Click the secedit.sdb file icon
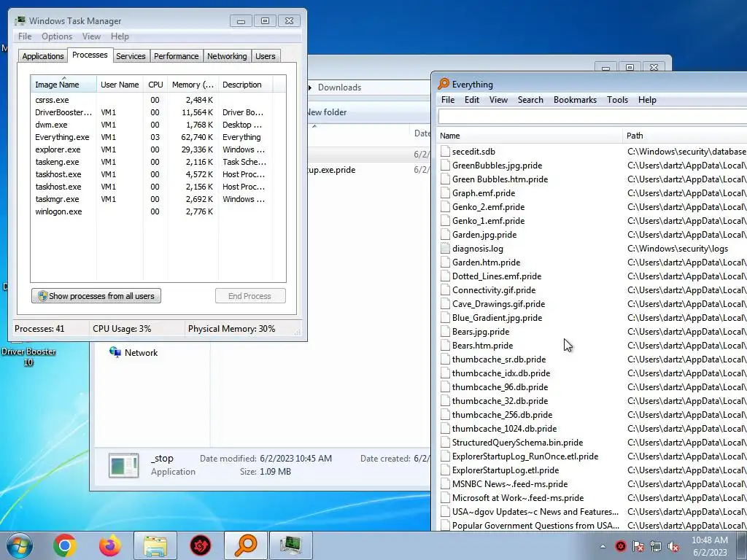747x560 pixels. pyautogui.click(x=445, y=152)
